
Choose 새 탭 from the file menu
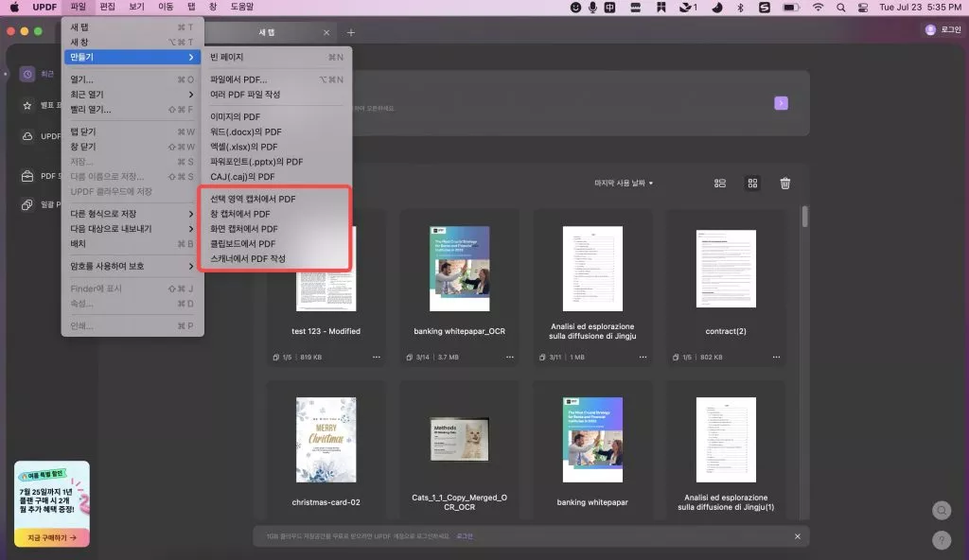point(132,27)
